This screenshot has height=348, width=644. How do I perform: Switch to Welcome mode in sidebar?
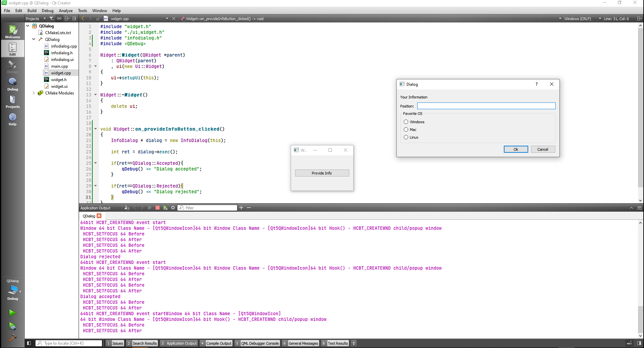click(x=12, y=32)
